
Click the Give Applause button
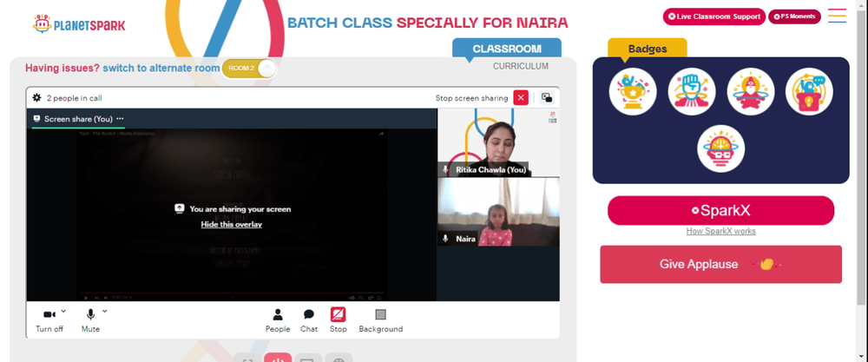(720, 264)
